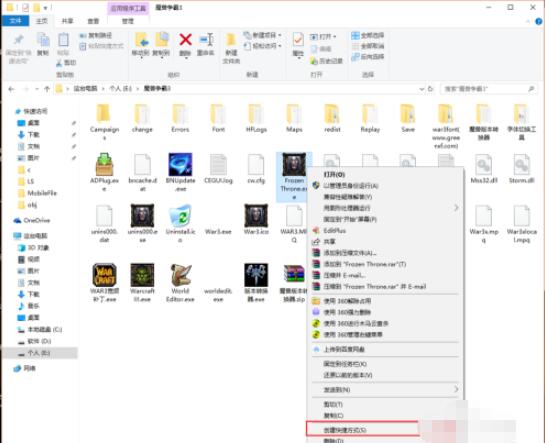Click Invert selection in the ribbon
545x443 pixels.
tap(367, 56)
